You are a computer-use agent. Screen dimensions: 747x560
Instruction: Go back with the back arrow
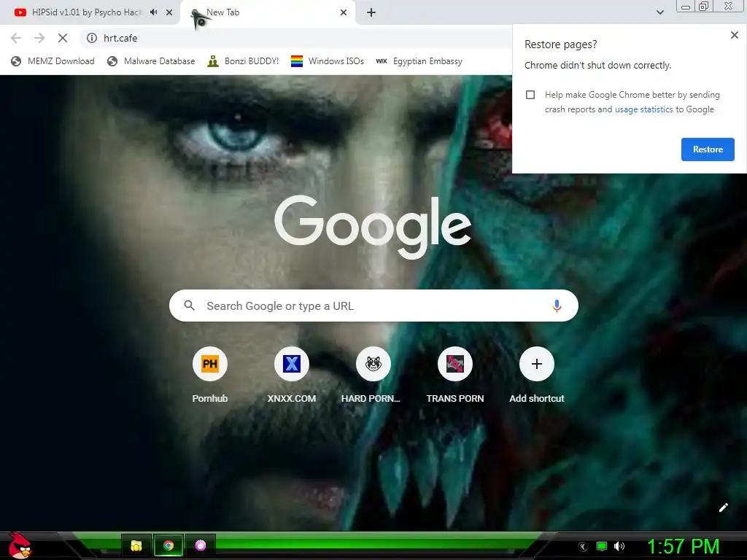tap(16, 38)
